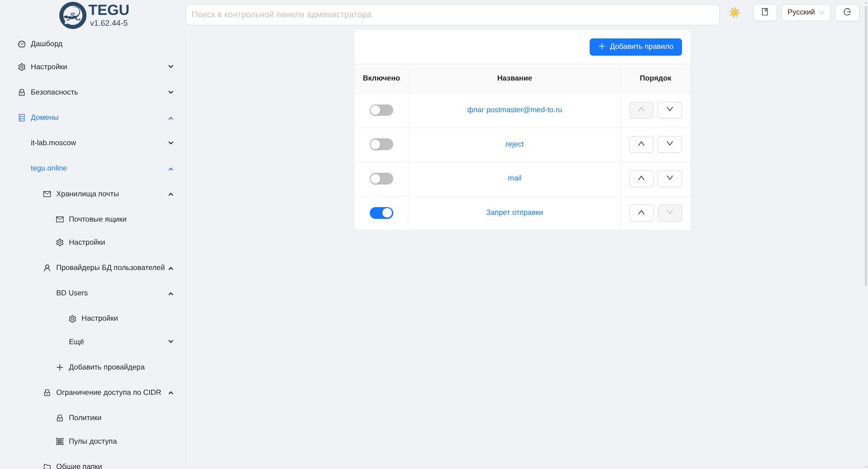Click the Добавить правило button

[x=635, y=47]
